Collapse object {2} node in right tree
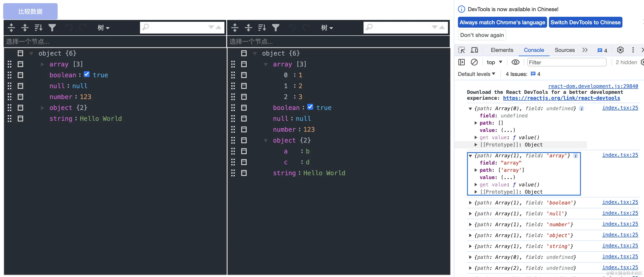644x277 pixels. 266,141
